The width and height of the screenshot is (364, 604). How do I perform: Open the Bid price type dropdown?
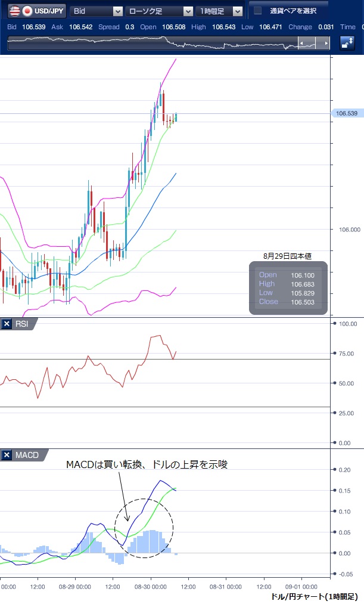97,11
